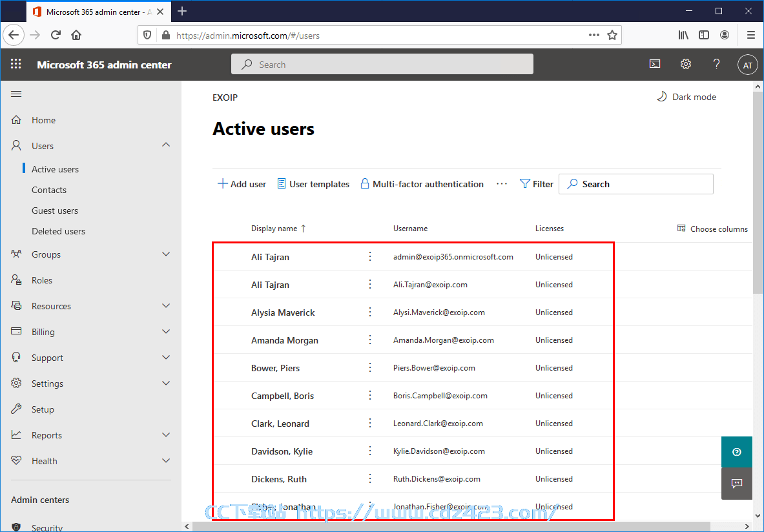
Task: Expand the Settings navigation section
Action: (x=166, y=383)
